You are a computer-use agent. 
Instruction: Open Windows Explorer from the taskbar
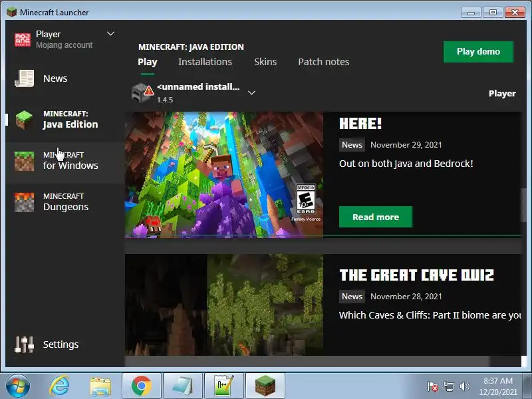pyautogui.click(x=100, y=386)
